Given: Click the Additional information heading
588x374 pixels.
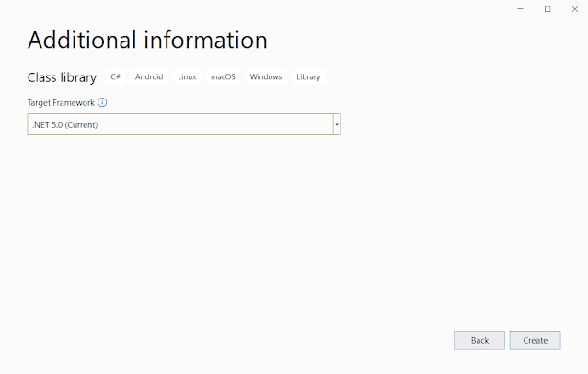Looking at the screenshot, I should point(147,41).
